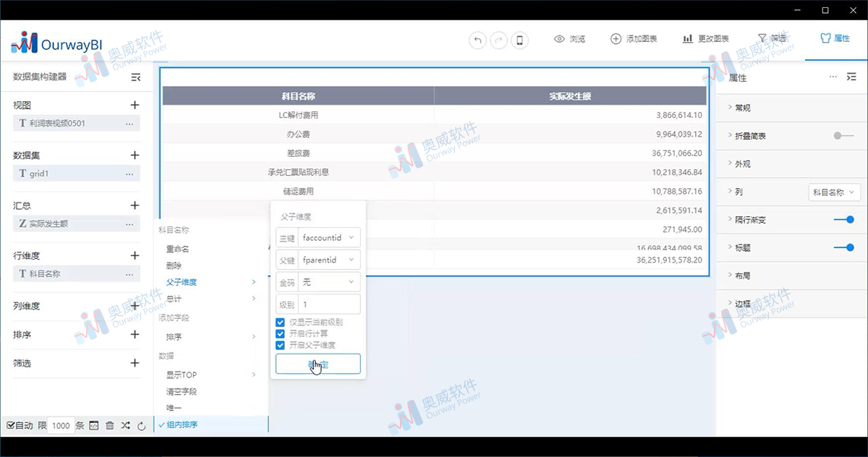
Task: Click the refresh icon in bottom bar
Action: click(x=142, y=426)
